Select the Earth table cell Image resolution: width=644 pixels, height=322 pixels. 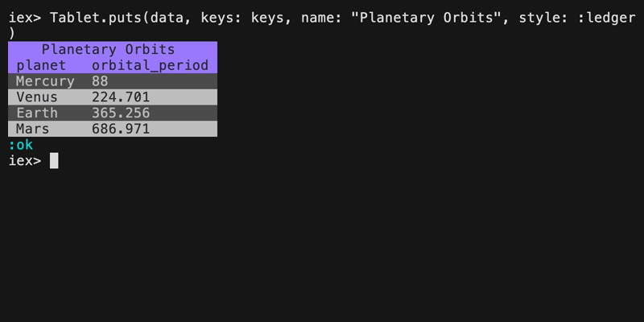click(x=37, y=114)
